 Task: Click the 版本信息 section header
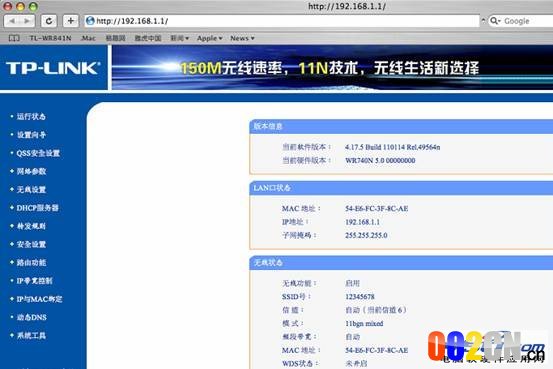pos(401,126)
